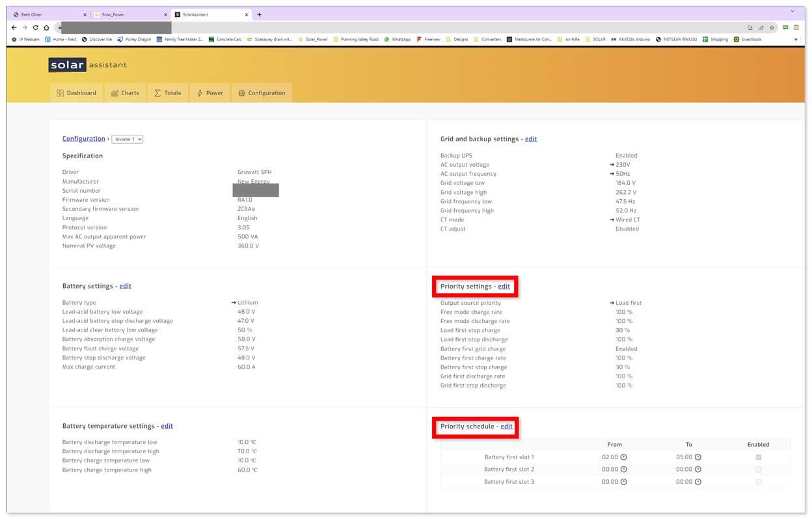
Task: Edit the Priority schedule
Action: 507,427
